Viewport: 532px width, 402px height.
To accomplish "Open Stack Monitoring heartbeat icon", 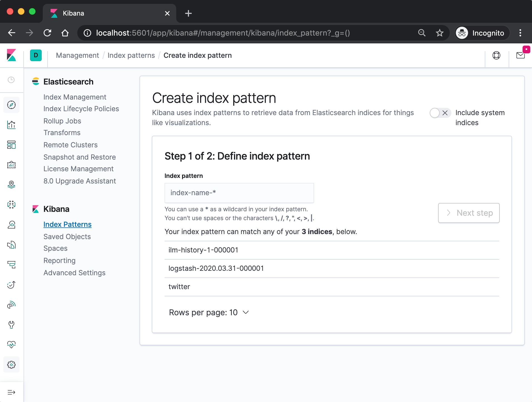I will 11,345.
